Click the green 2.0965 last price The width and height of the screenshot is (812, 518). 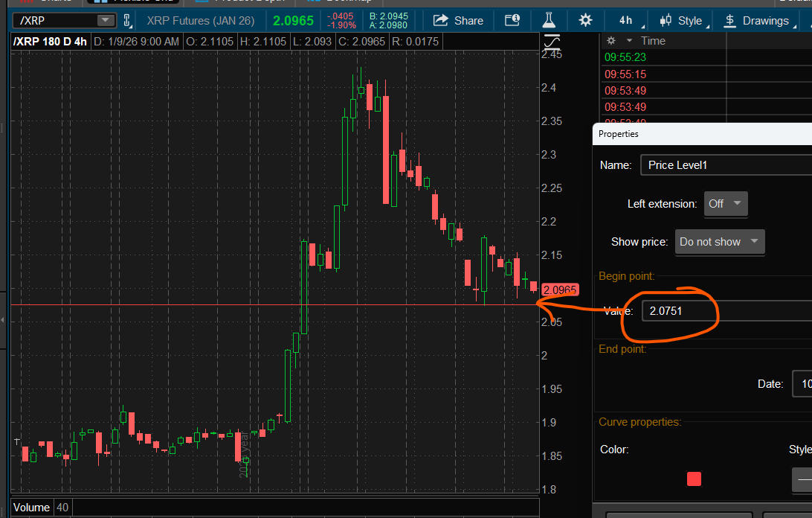pyautogui.click(x=293, y=21)
